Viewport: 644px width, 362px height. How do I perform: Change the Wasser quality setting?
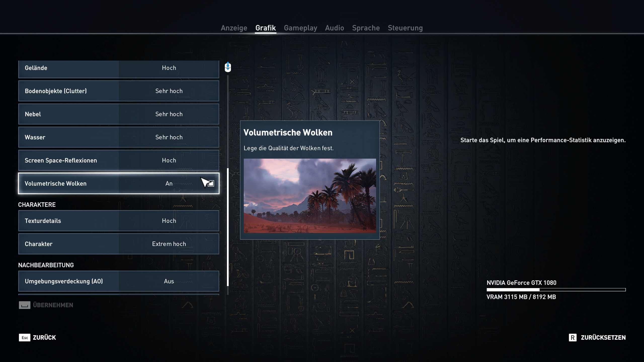point(169,137)
